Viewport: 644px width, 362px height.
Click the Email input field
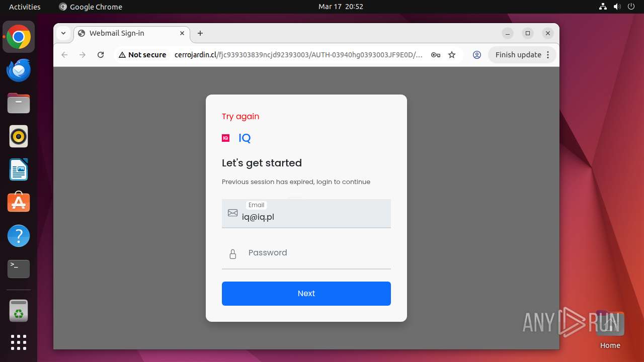click(306, 213)
